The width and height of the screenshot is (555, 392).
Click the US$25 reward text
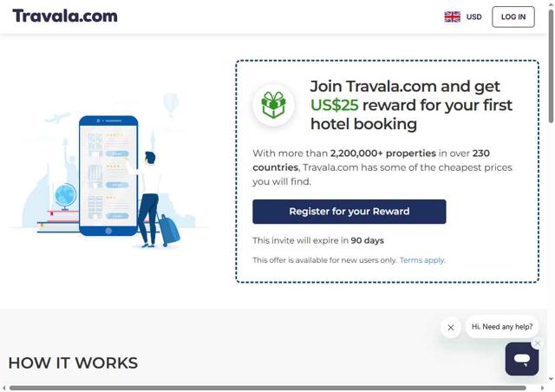pyautogui.click(x=334, y=105)
